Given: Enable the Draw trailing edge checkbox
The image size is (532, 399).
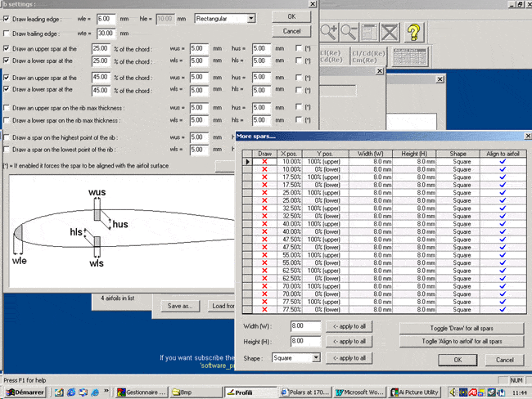Looking at the screenshot, I should click(7, 34).
